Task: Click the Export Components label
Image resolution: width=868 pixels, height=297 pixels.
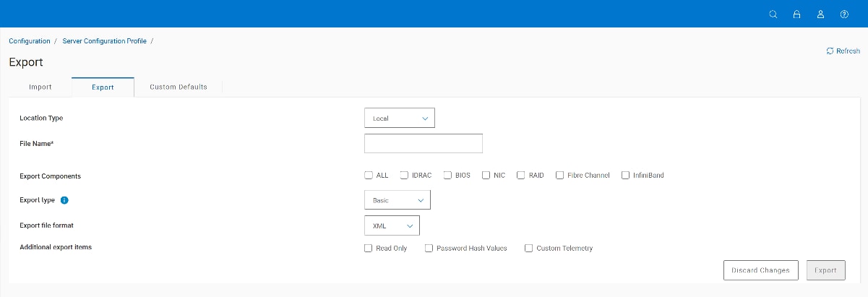Action: [51, 176]
